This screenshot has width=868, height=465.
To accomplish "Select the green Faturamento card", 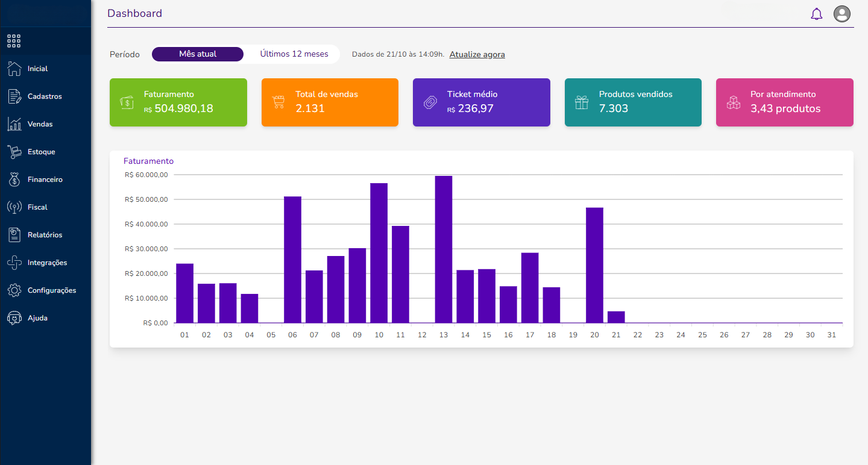I will tap(178, 102).
